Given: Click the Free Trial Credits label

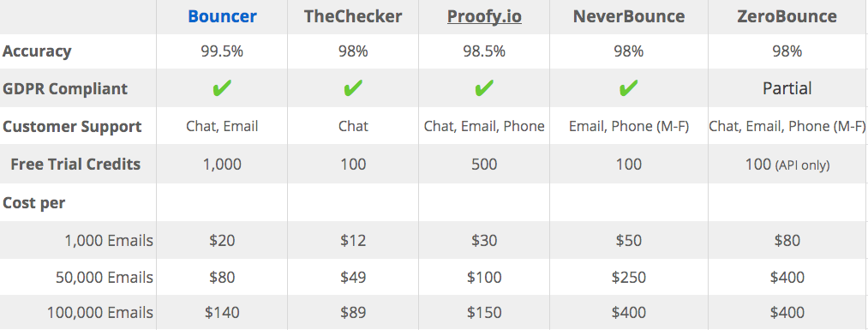Looking at the screenshot, I should click(75, 165).
